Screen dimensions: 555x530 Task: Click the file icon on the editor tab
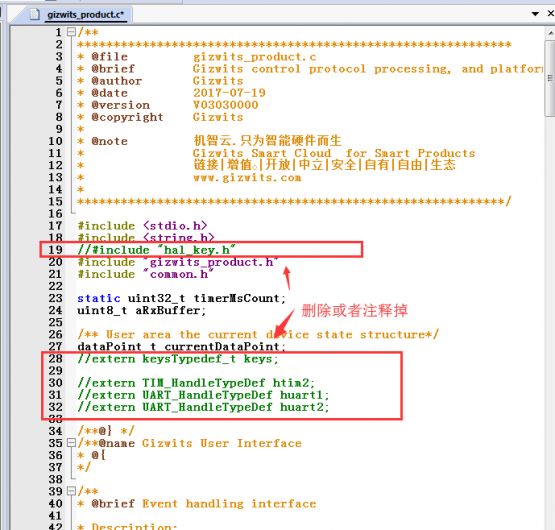point(34,15)
